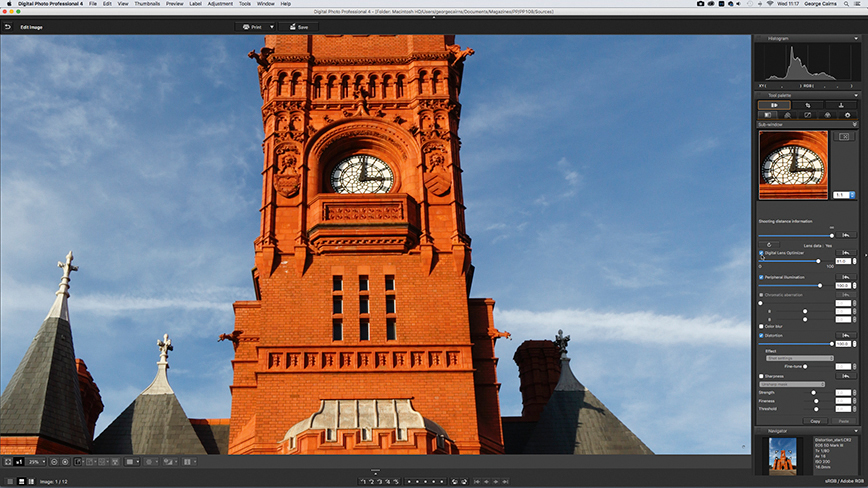This screenshot has width=868, height=488.
Task: Click the x1 full-size view icon
Action: tap(19, 461)
